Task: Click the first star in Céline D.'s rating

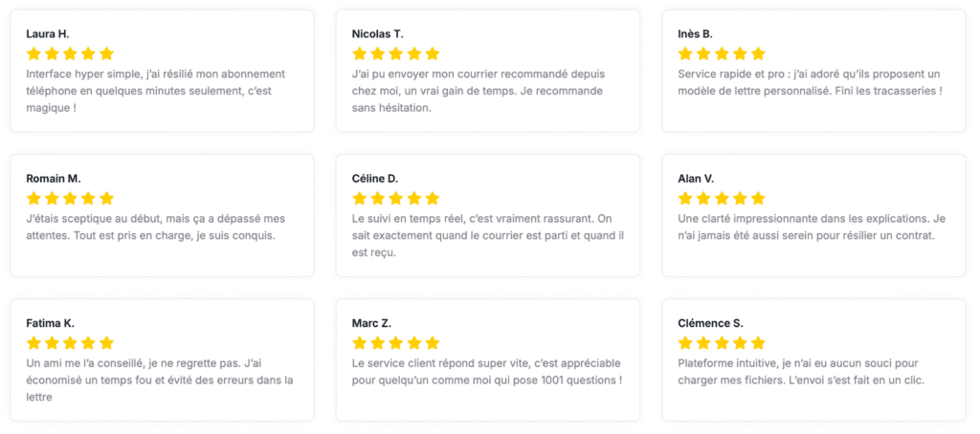Action: [360, 198]
